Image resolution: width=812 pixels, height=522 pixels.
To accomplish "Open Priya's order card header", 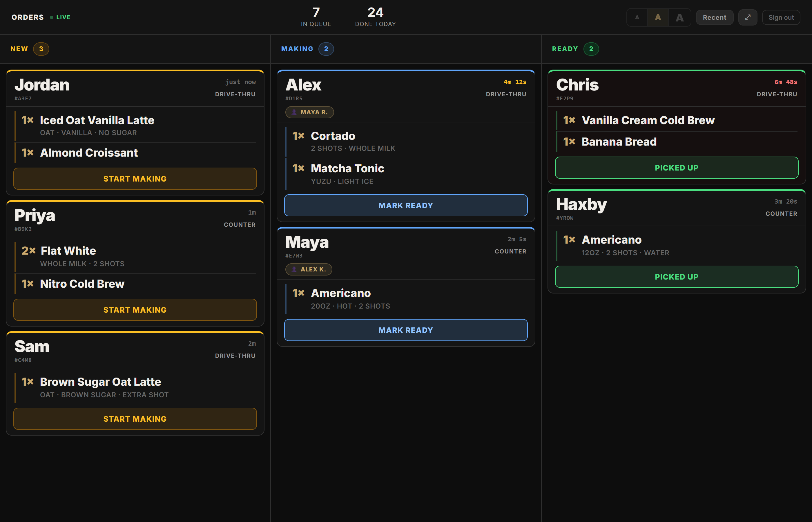I will pyautogui.click(x=135, y=219).
